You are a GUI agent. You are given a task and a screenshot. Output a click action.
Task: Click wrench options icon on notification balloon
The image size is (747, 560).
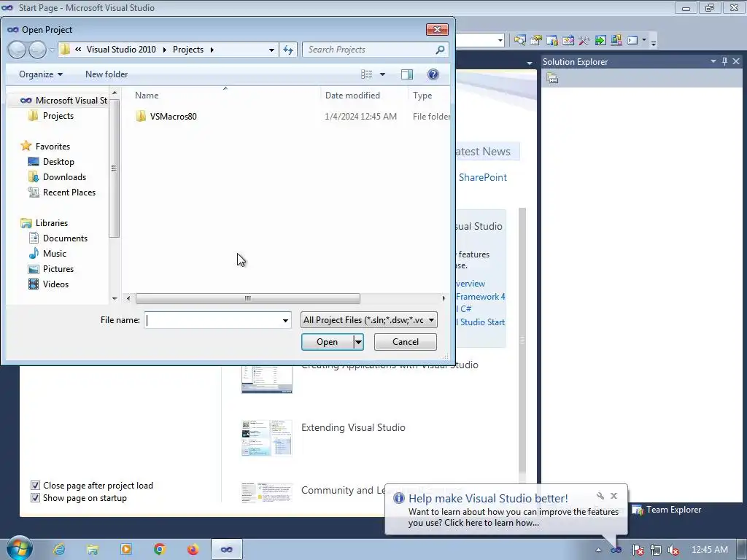coord(600,496)
